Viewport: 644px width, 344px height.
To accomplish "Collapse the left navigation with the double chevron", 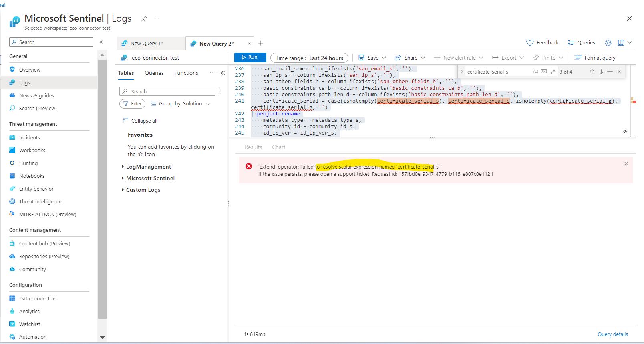I will pos(101,42).
